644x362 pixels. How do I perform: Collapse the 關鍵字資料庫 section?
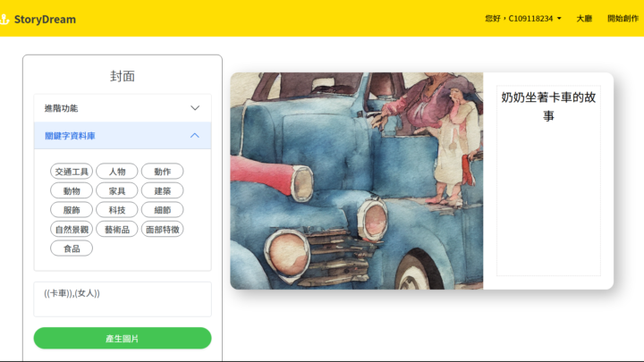pyautogui.click(x=195, y=136)
